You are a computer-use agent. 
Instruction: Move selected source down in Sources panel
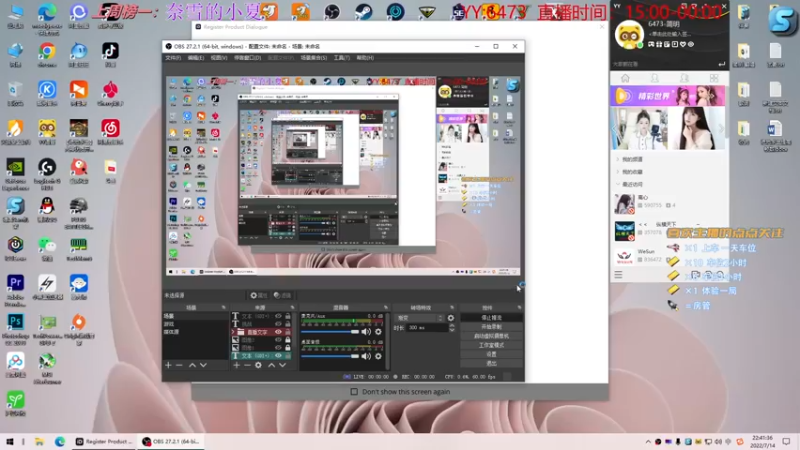pos(283,365)
